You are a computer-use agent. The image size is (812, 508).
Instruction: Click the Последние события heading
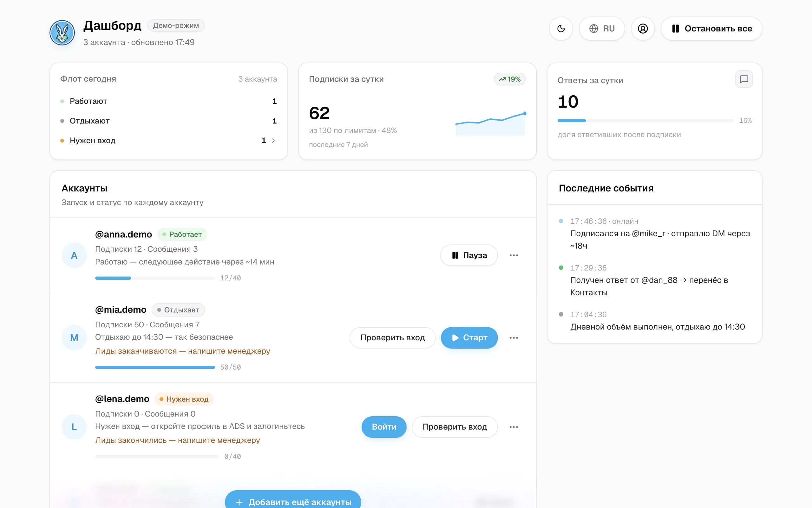[606, 188]
